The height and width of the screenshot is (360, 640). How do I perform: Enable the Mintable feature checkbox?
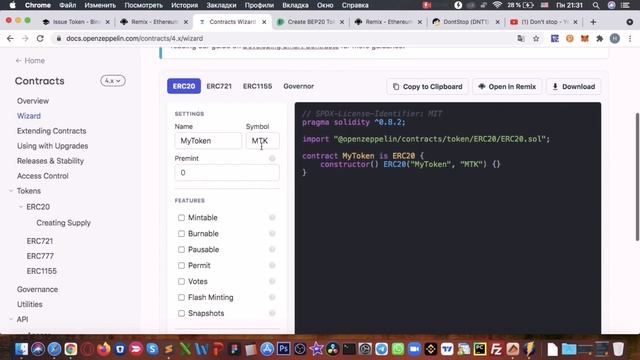coord(181,218)
